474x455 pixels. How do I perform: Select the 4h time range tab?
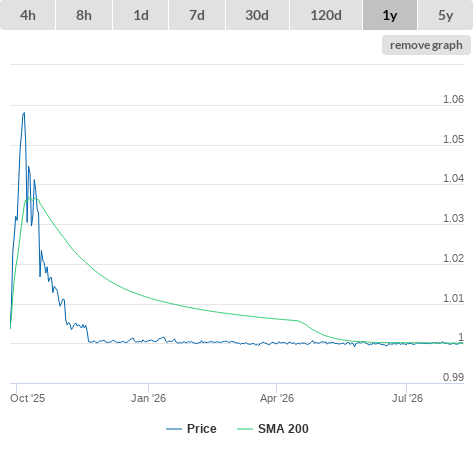(x=28, y=15)
